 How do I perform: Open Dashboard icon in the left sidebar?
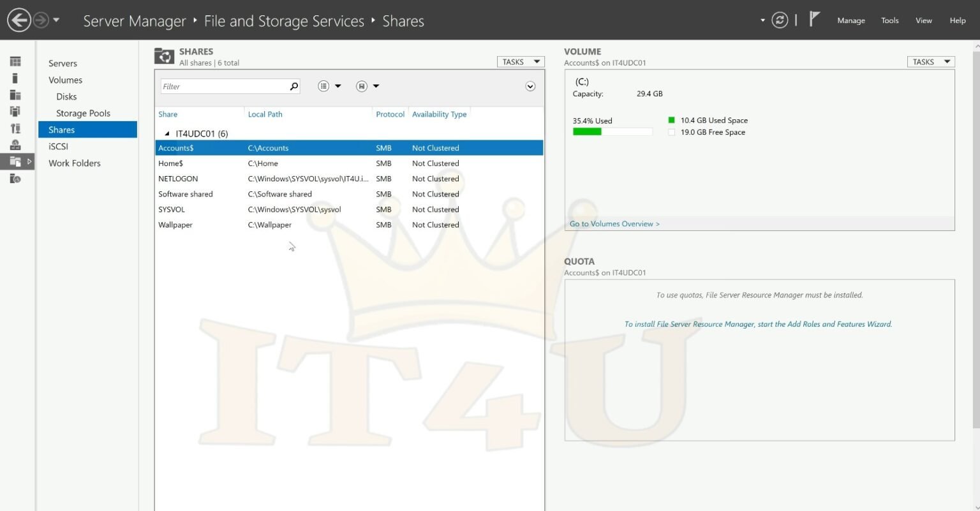point(15,62)
